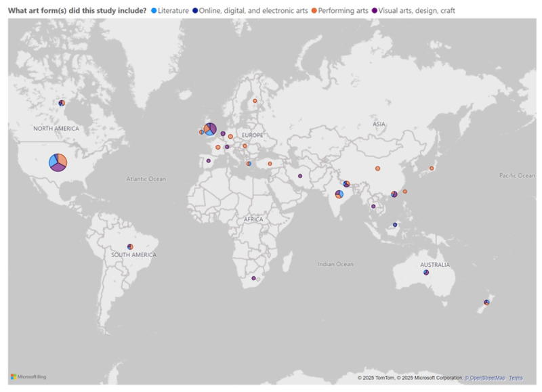Screen dimensions: 542x392
Task: Click the small pie marker in Canada
Action: tap(62, 103)
